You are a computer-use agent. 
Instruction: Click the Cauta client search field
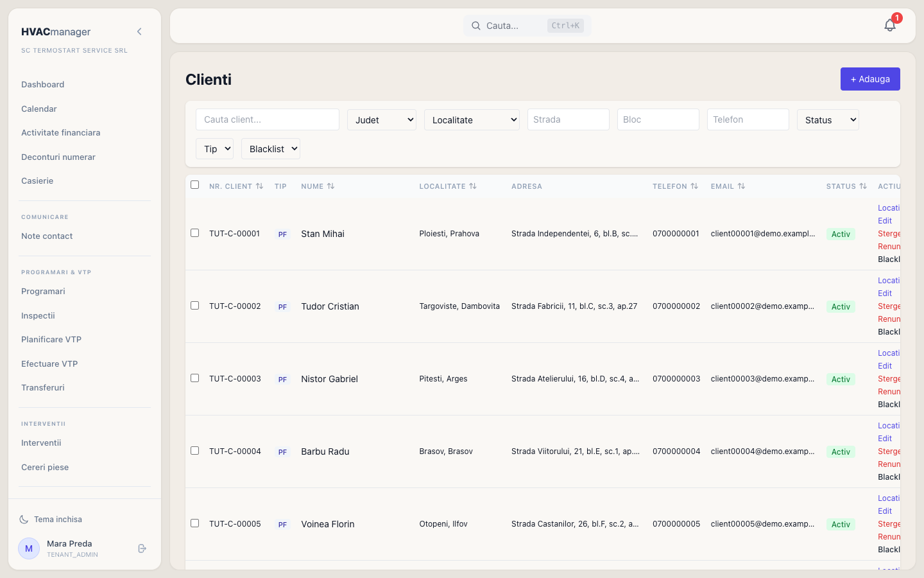[268, 119]
